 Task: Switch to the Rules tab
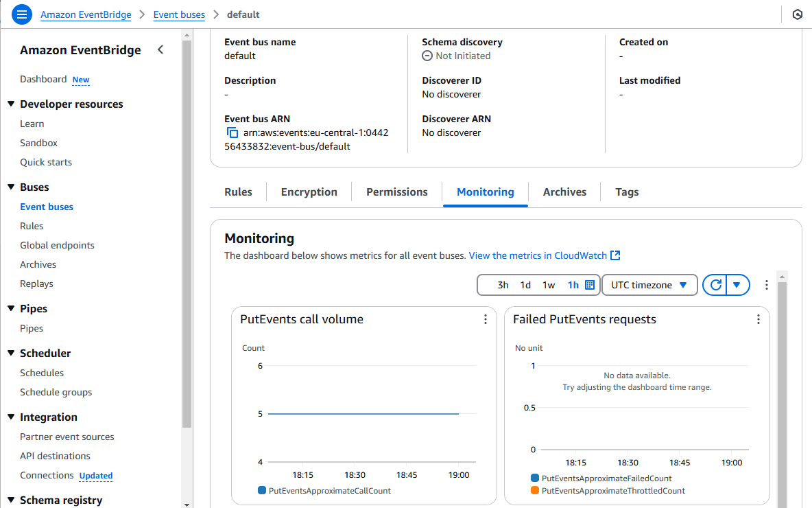click(238, 192)
